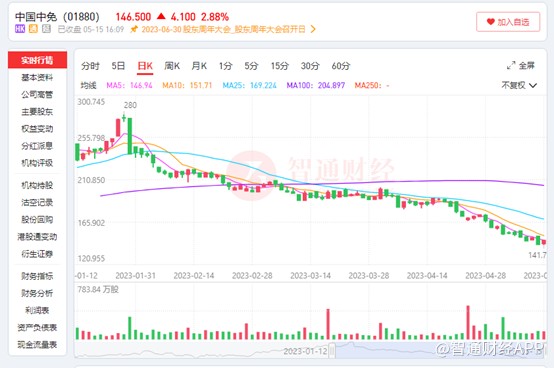The height and width of the screenshot is (368, 554).
Task: Open 财务分析 in the sidebar
Action: tap(37, 293)
